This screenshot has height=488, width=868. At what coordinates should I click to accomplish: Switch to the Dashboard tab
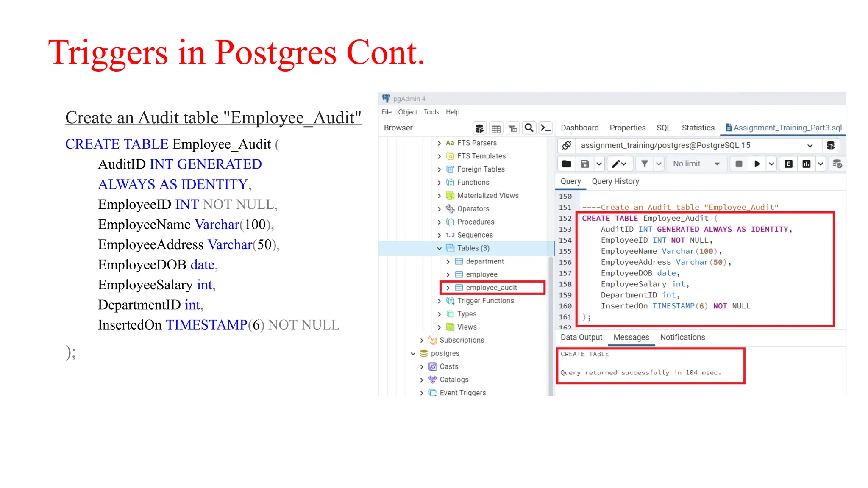point(580,128)
